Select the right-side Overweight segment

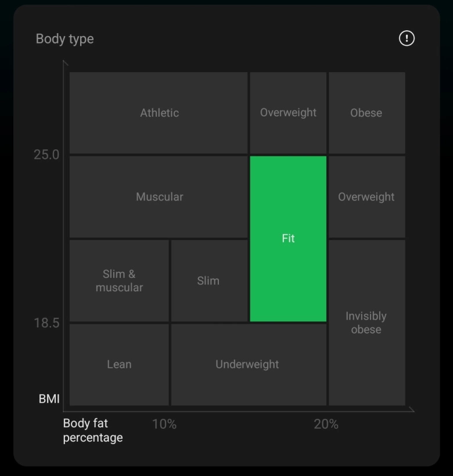pos(366,197)
